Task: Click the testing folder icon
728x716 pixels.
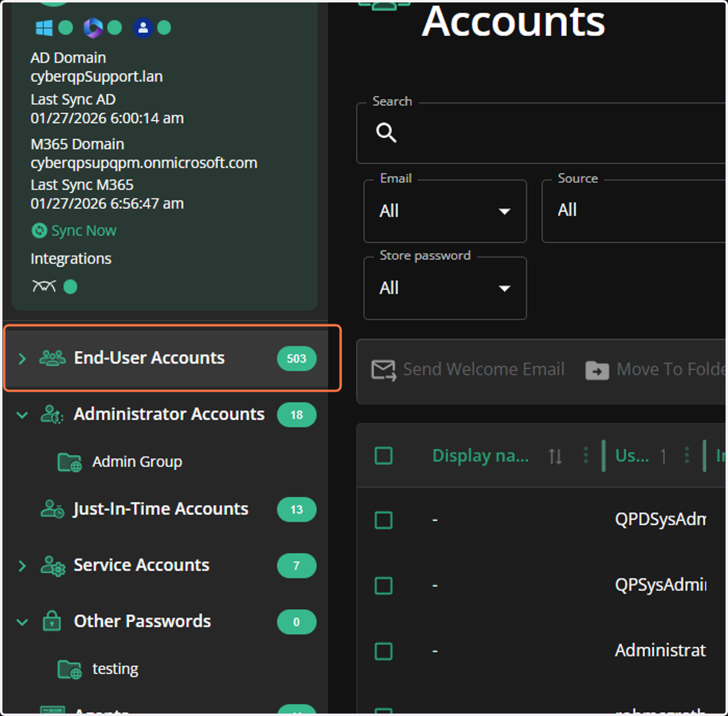Action: tap(70, 669)
